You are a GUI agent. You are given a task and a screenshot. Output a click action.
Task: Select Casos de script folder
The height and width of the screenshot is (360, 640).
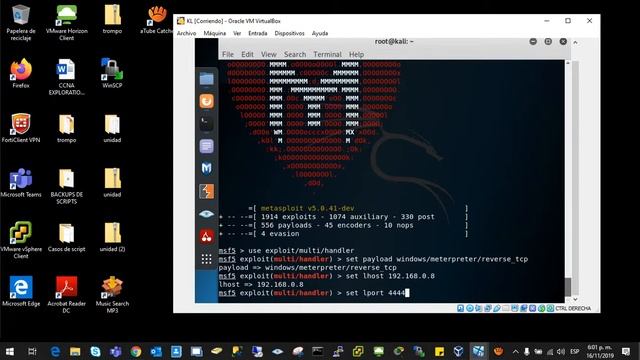67,237
